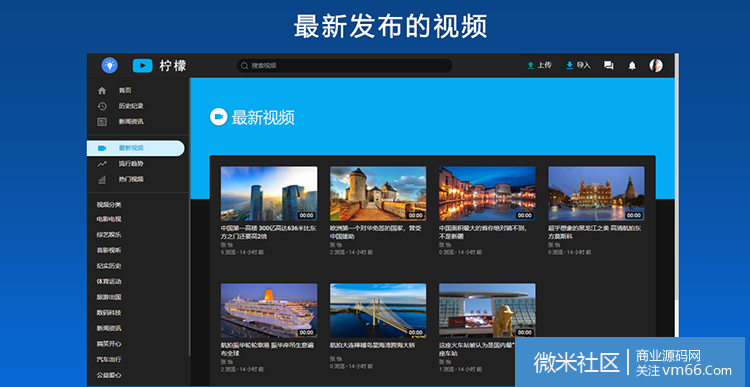Image resolution: width=750 pixels, height=387 pixels.
Task: Focus the 搜索视频 search field
Action: click(344, 66)
